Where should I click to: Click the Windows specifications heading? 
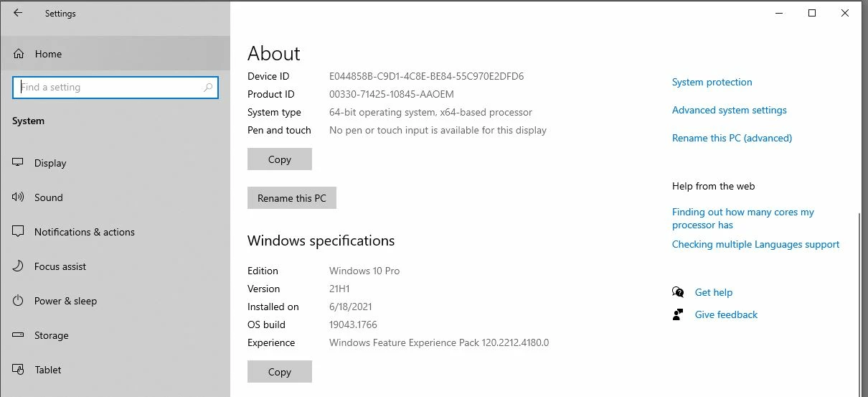click(x=321, y=240)
